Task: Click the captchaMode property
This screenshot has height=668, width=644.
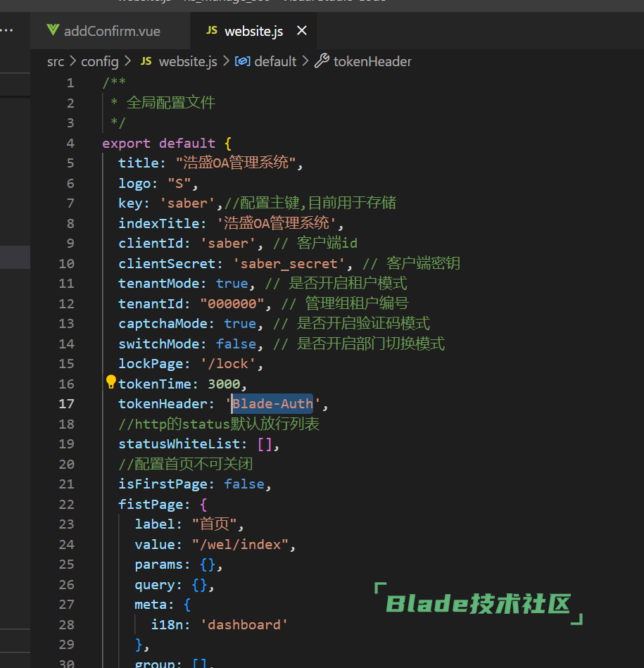Action: pyautogui.click(x=163, y=324)
